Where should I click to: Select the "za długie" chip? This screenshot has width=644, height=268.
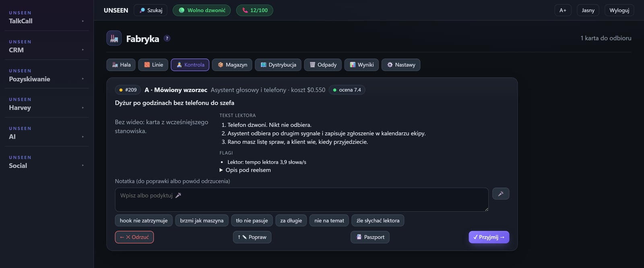coord(291,221)
